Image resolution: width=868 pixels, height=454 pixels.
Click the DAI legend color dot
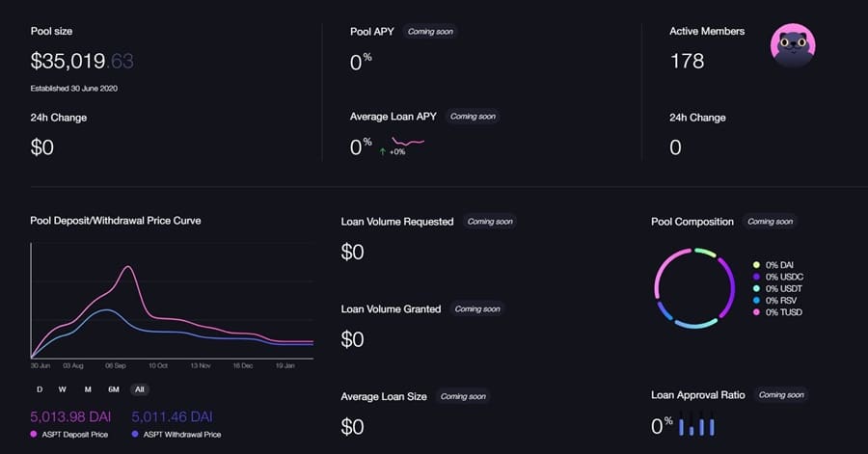[755, 264]
